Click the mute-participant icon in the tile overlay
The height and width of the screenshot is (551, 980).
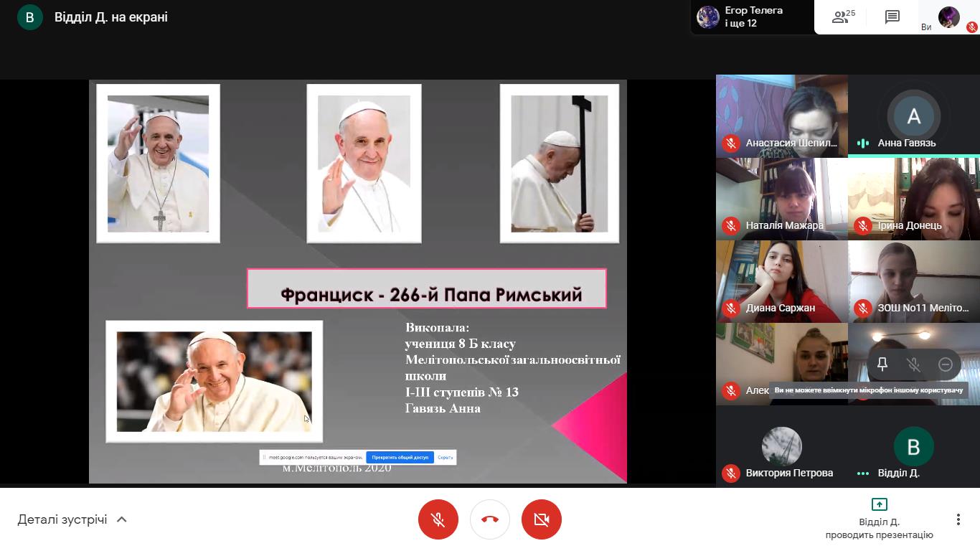(913, 364)
